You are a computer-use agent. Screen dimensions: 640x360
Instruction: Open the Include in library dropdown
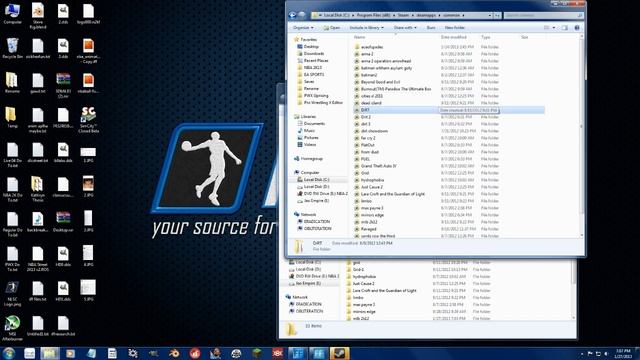click(366, 28)
